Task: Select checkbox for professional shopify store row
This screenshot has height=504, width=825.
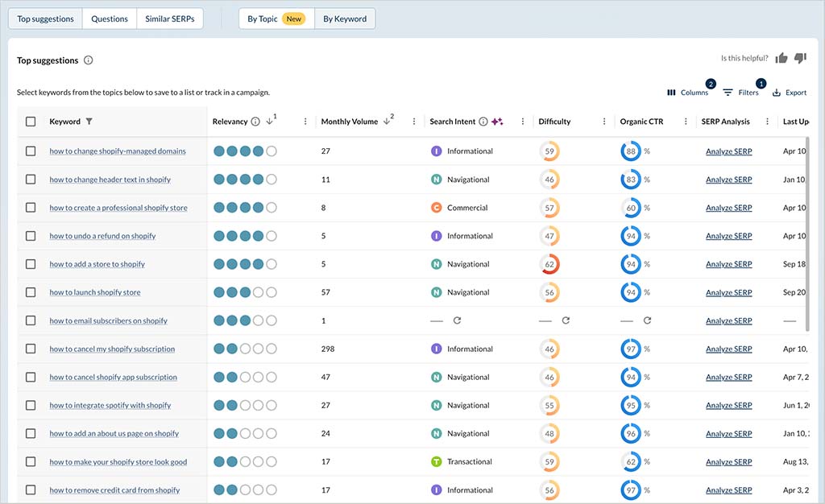Action: point(31,208)
